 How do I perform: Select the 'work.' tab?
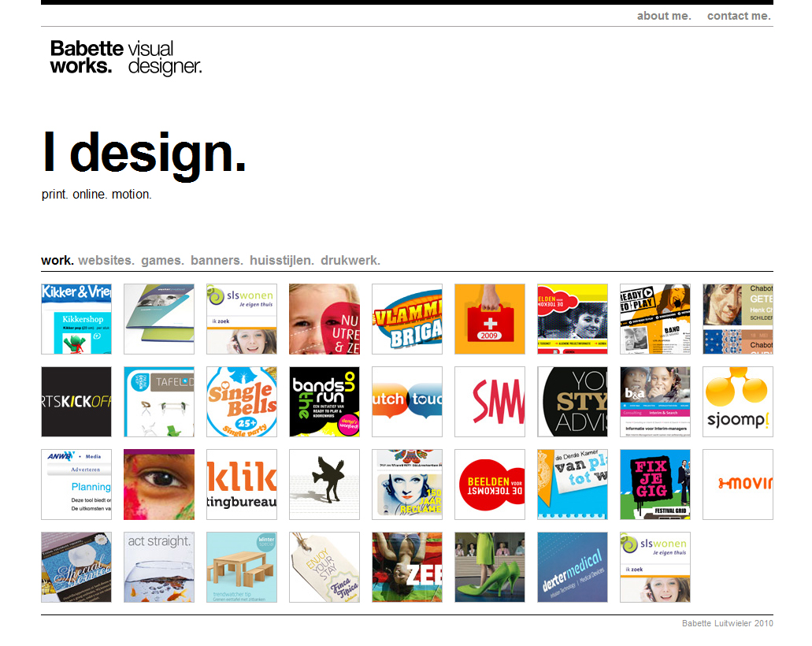coord(57,260)
